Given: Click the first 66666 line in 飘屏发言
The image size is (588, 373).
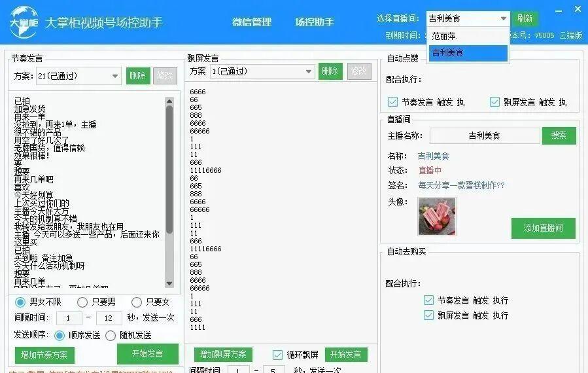Looking at the screenshot, I should (x=199, y=132).
